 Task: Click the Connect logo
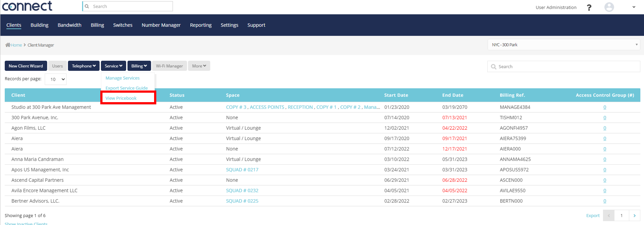(27, 6)
